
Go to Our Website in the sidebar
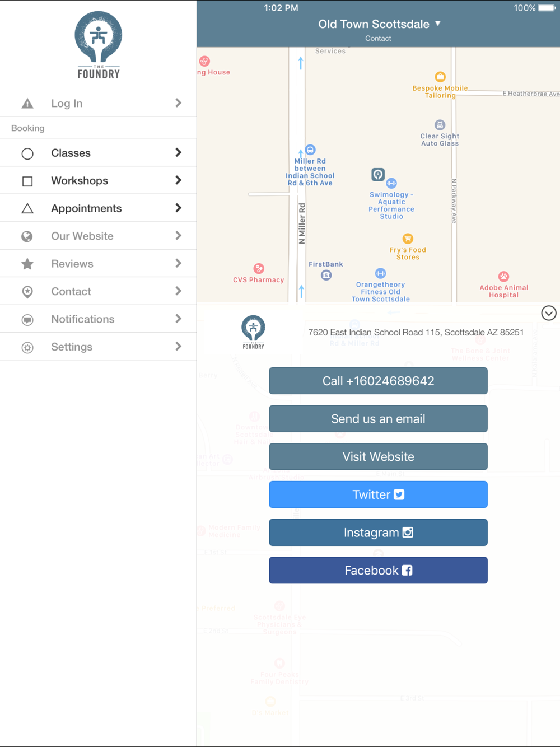tap(99, 236)
